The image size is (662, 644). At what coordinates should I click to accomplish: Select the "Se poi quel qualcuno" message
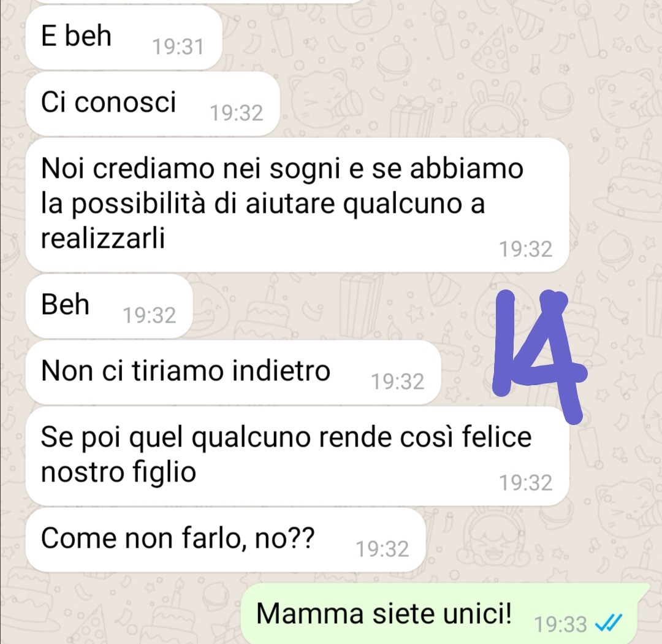pyautogui.click(x=297, y=456)
